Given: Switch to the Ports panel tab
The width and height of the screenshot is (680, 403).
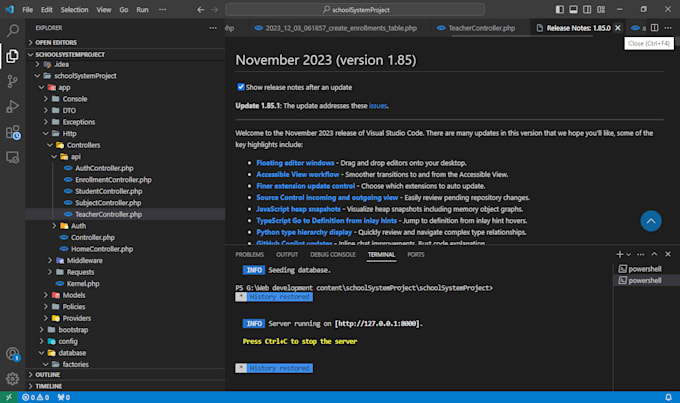Looking at the screenshot, I should 415,255.
